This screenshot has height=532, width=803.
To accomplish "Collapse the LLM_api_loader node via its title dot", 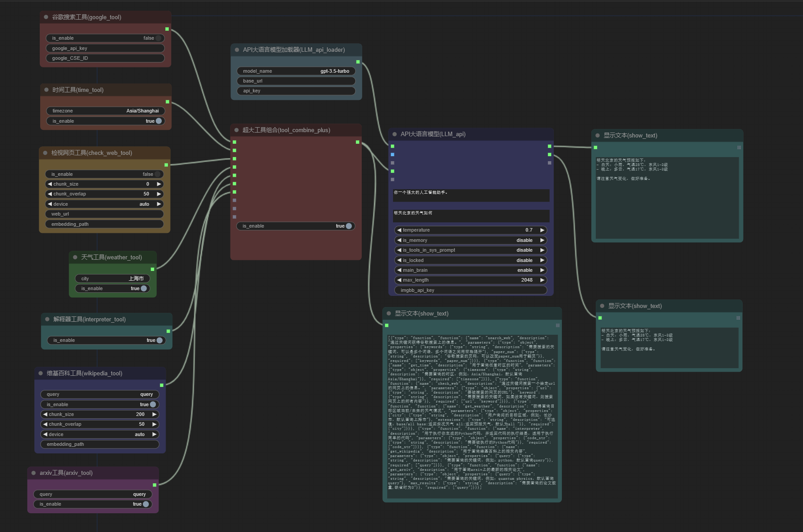I will 237,50.
